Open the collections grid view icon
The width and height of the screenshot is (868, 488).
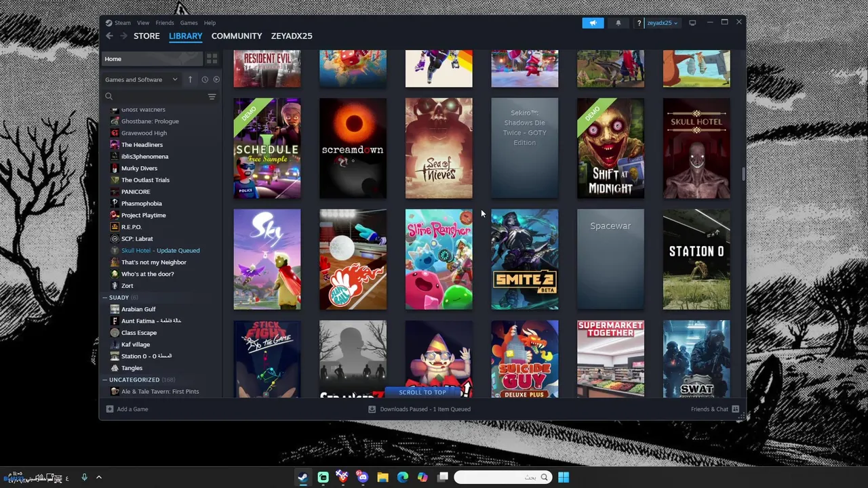[212, 59]
